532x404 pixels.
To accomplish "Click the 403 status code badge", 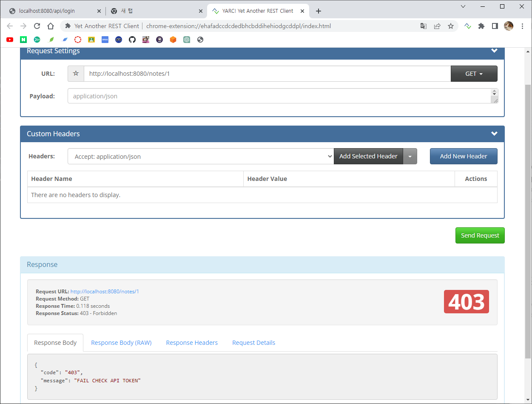I will [467, 301].
